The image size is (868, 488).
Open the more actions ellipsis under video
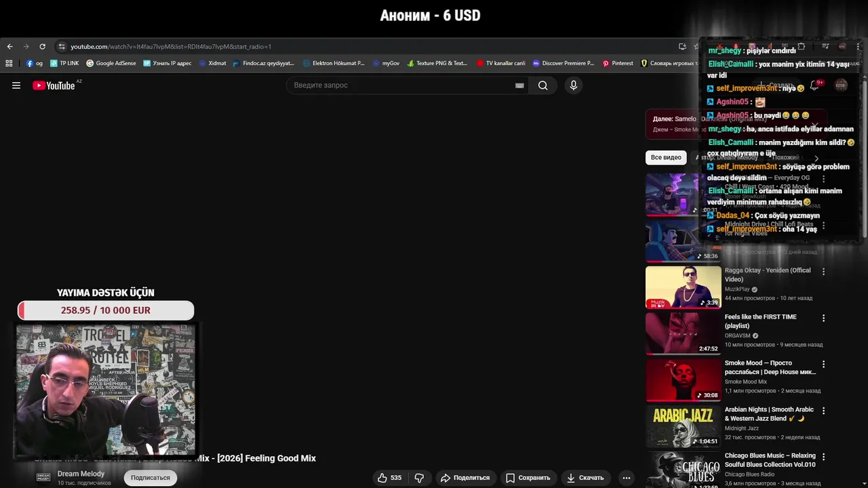click(x=627, y=478)
